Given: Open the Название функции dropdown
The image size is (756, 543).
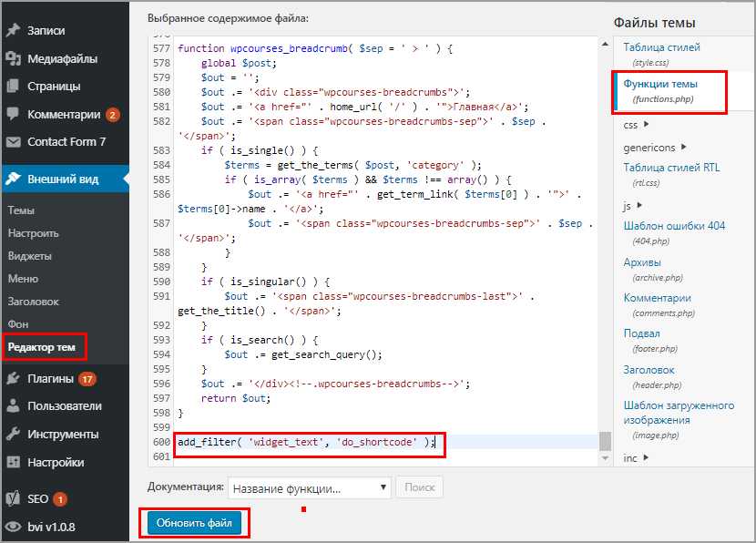Looking at the screenshot, I should [309, 488].
